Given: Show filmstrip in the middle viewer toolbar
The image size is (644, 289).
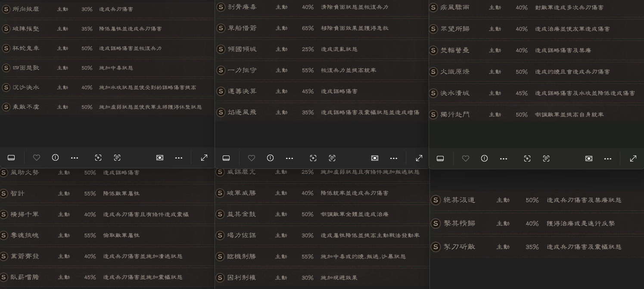Looking at the screenshot, I should click(x=226, y=158).
